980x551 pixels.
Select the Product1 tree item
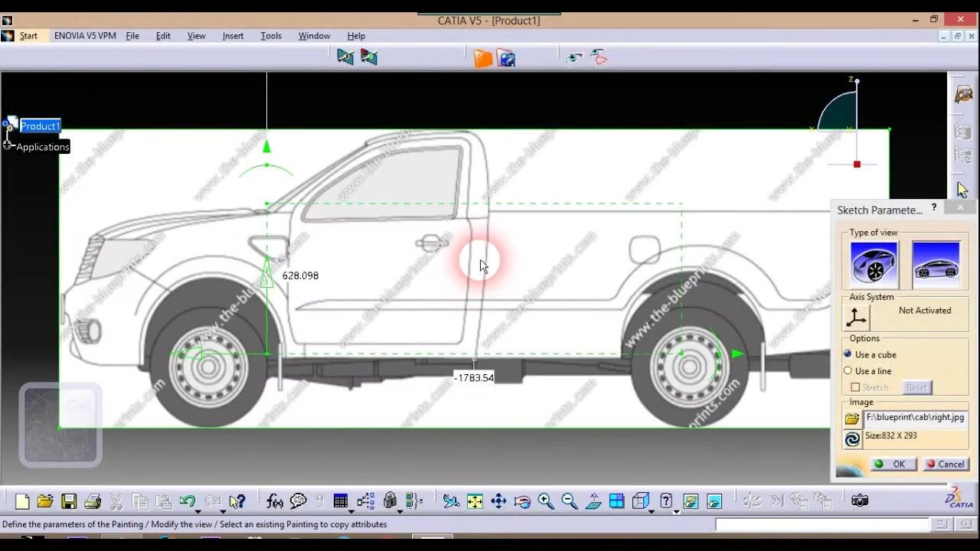(x=40, y=126)
